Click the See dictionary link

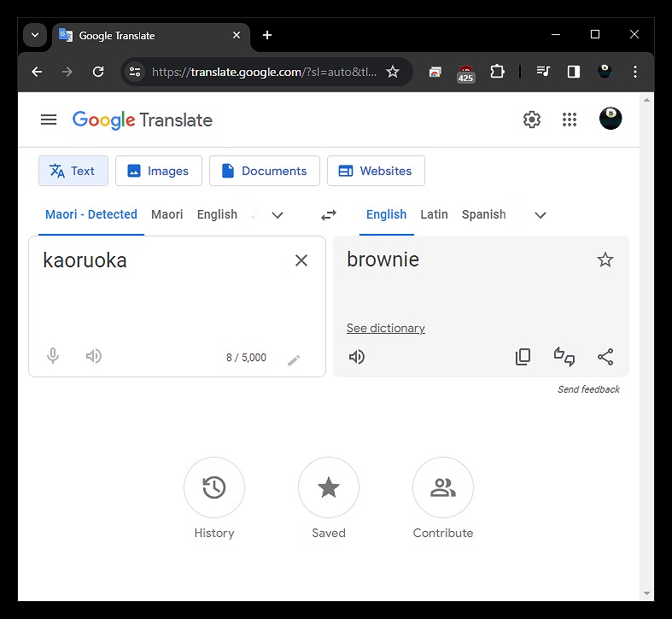(x=386, y=328)
